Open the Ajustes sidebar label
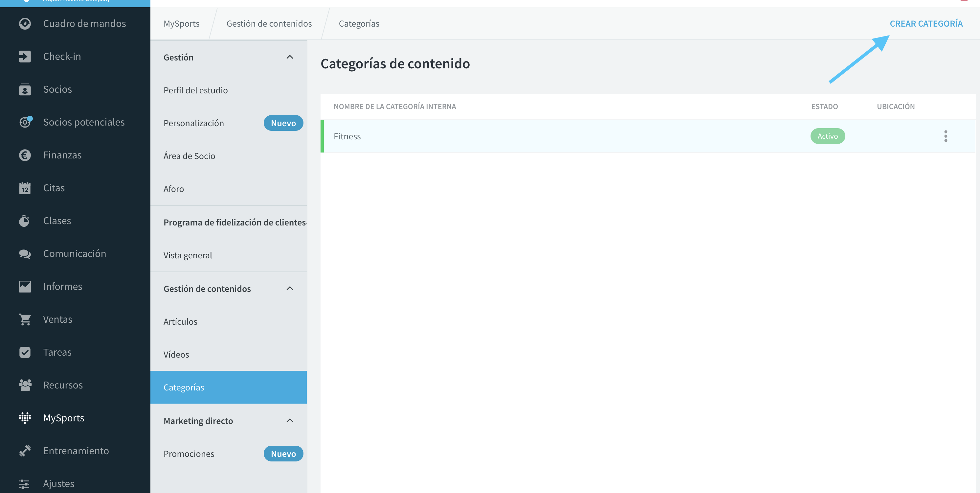The height and width of the screenshot is (493, 980). [x=59, y=483]
